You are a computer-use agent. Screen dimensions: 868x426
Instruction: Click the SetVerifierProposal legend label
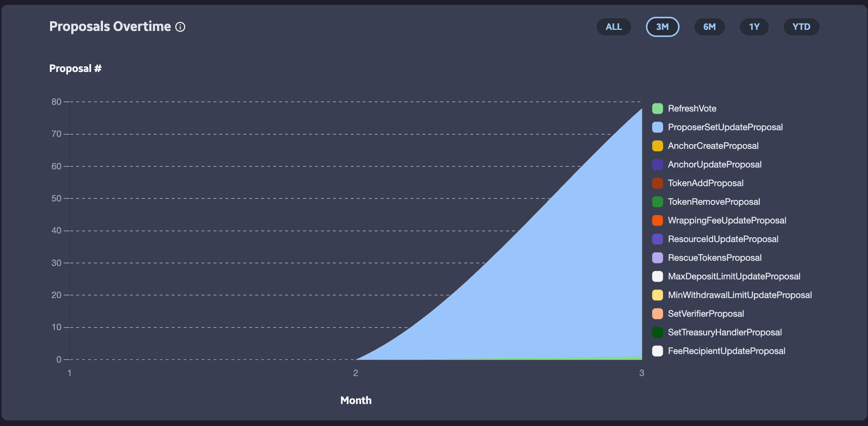point(706,314)
